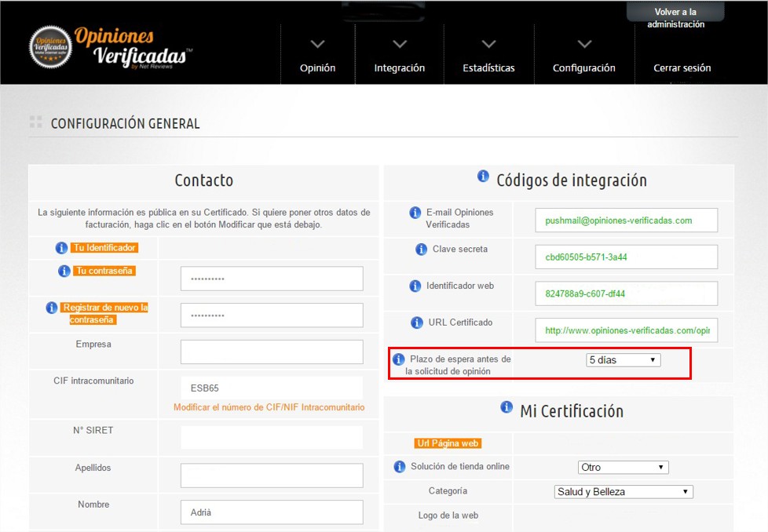Click info icon next to Clave secreta
The height and width of the screenshot is (532, 768).
(x=421, y=249)
